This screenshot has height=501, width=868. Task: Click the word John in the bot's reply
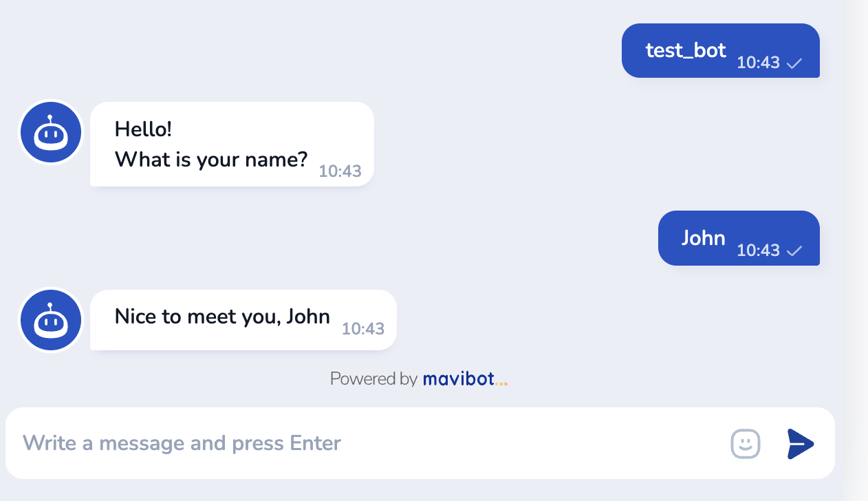(x=308, y=317)
